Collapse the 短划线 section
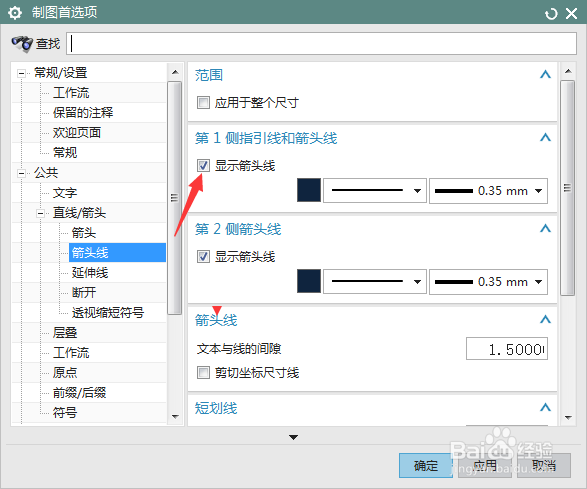 click(545, 407)
